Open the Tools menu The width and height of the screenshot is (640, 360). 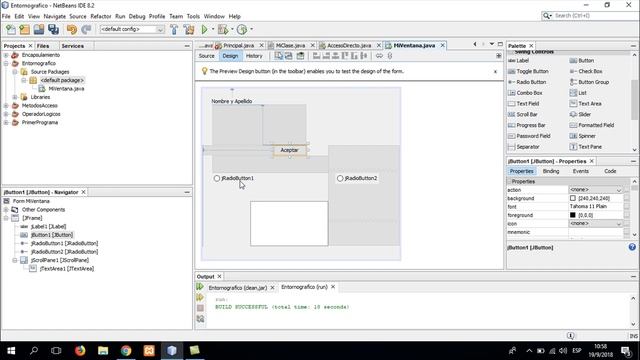[193, 16]
